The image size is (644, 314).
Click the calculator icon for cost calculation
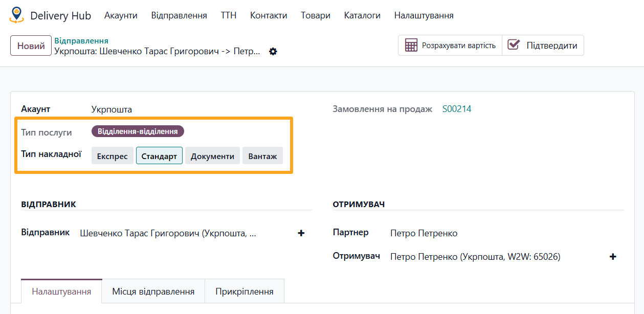(x=411, y=45)
